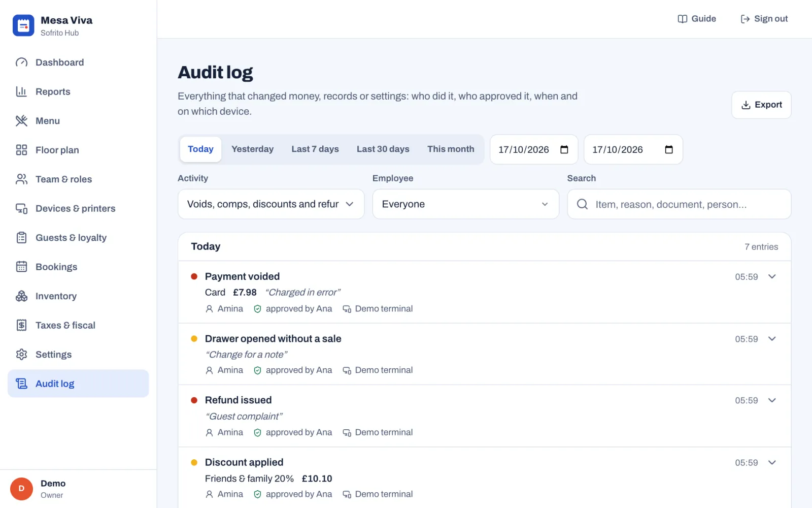The height and width of the screenshot is (508, 812).
Task: Open Settings in the sidebar
Action: pos(78,355)
